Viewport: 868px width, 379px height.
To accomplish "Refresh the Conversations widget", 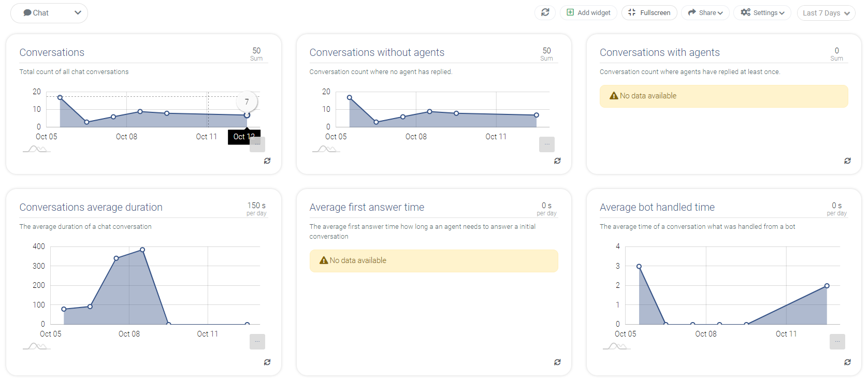I will pyautogui.click(x=267, y=161).
